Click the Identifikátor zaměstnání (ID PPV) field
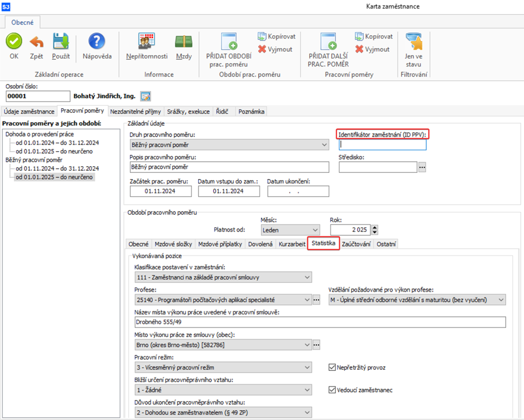 (382, 145)
